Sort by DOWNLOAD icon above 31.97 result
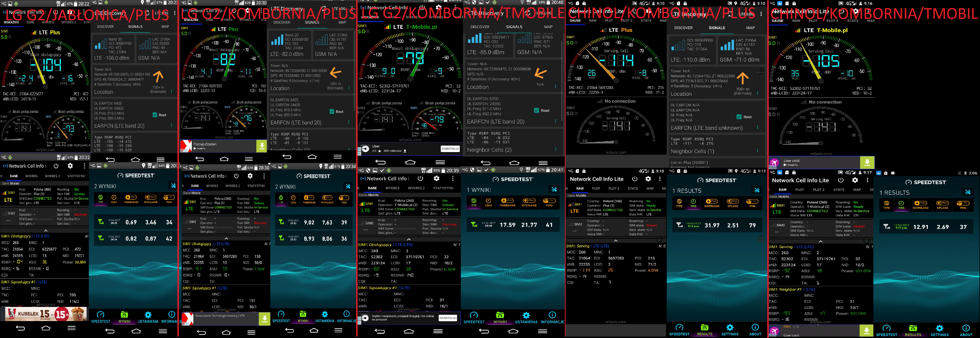This screenshot has height=338, width=980. click(711, 203)
